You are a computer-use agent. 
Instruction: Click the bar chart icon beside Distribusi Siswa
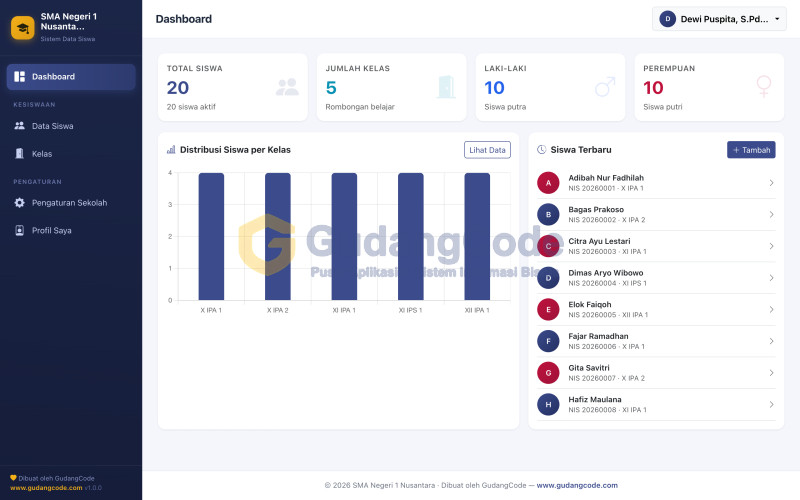(171, 149)
